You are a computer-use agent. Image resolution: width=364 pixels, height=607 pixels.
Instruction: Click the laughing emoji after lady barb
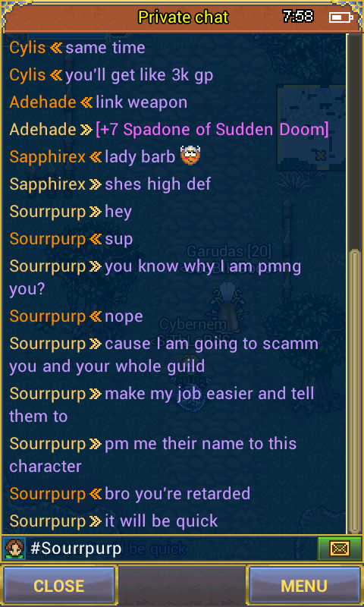190,156
